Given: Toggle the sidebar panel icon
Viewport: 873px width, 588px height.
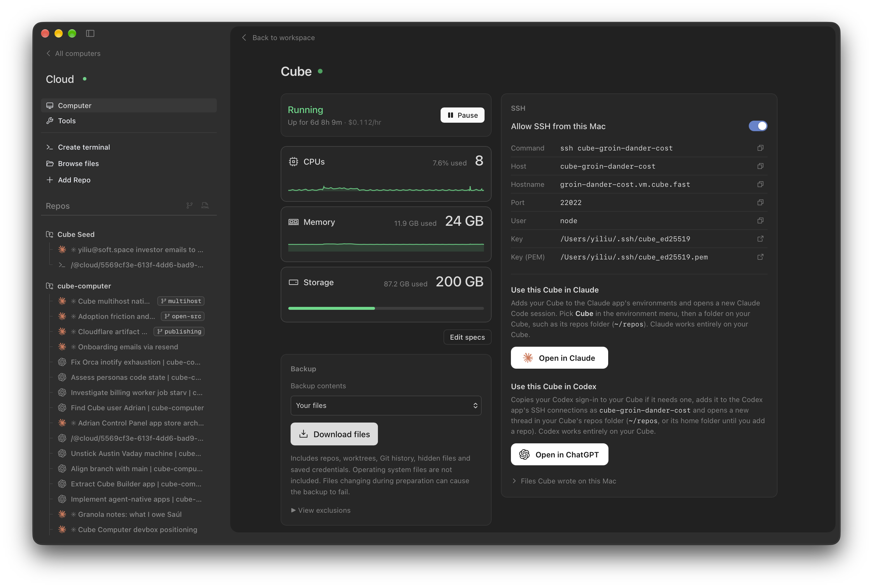Looking at the screenshot, I should [90, 33].
